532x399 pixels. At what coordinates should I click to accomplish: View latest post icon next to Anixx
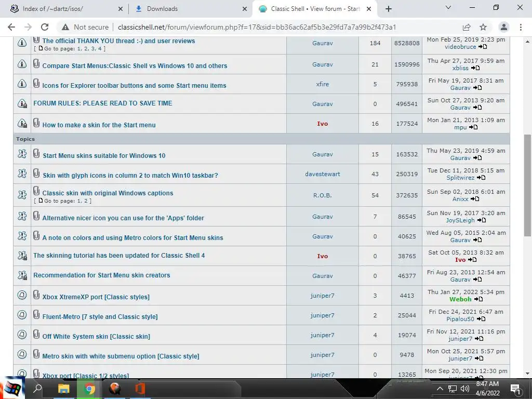(x=475, y=199)
